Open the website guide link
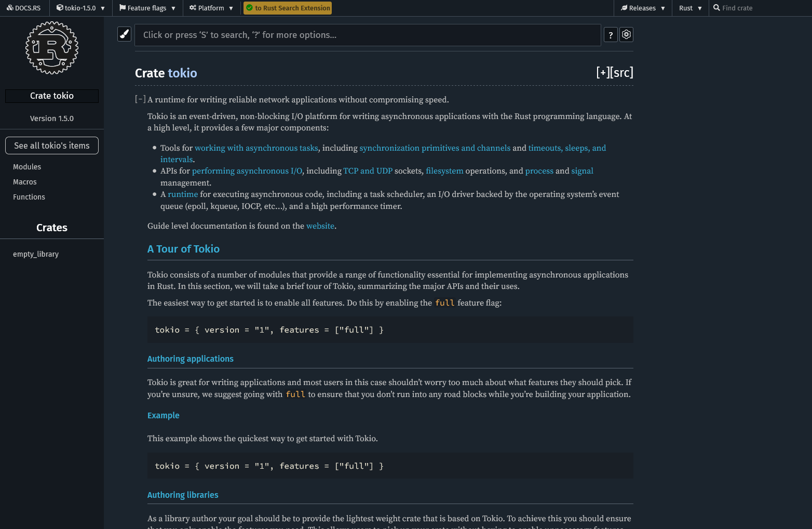812x529 pixels. 320,226
